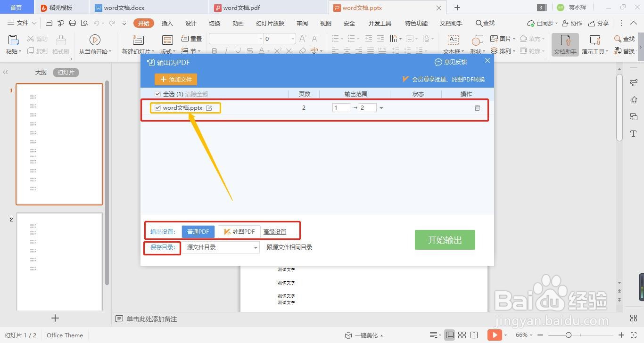Expand the output range end page dropdown
The width and height of the screenshot is (644, 343).
coord(381,108)
